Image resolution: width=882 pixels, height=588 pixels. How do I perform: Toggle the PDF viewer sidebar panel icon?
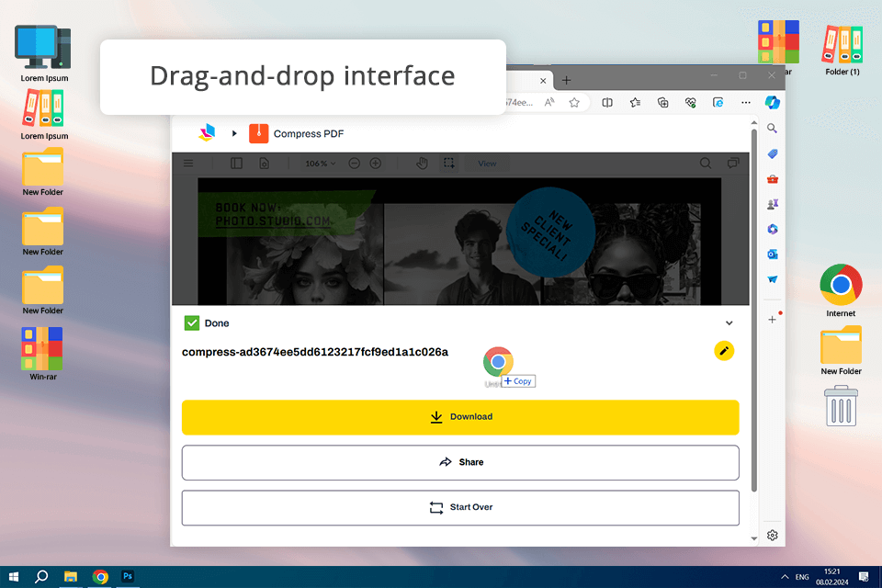click(x=236, y=164)
